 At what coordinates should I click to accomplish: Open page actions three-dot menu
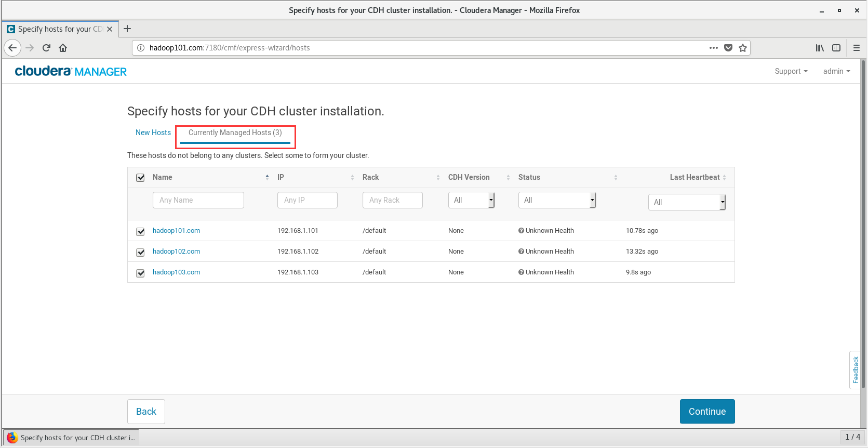[714, 48]
